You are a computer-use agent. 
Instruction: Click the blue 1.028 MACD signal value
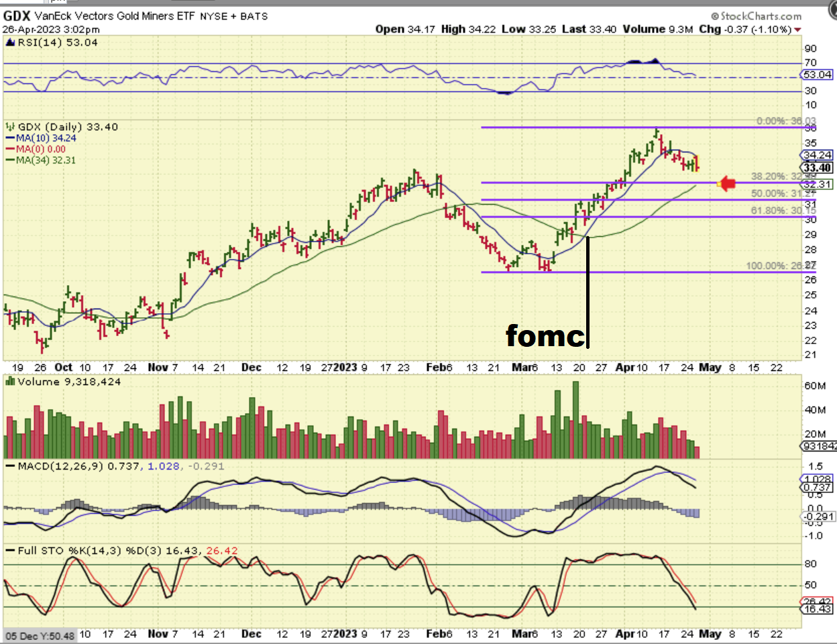pos(164,466)
